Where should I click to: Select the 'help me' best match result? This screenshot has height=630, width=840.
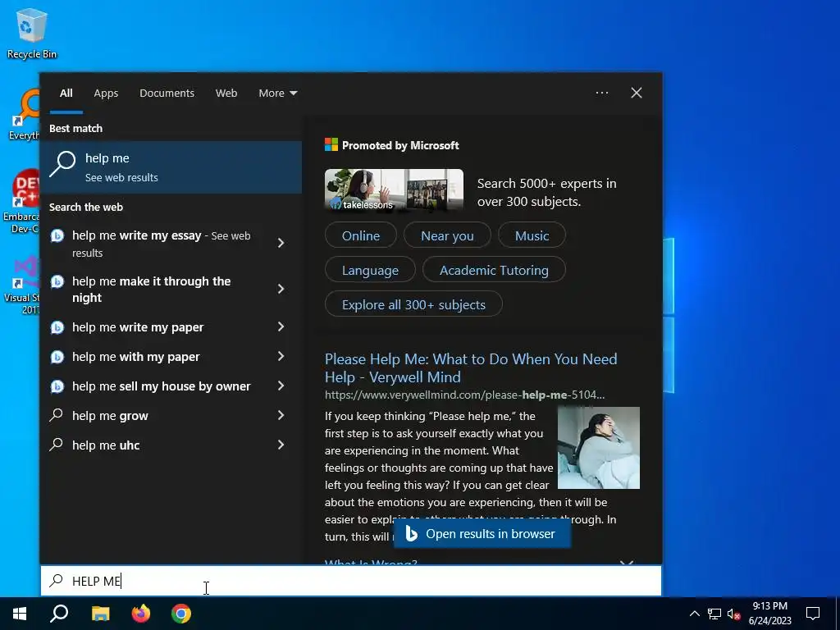pos(171,167)
